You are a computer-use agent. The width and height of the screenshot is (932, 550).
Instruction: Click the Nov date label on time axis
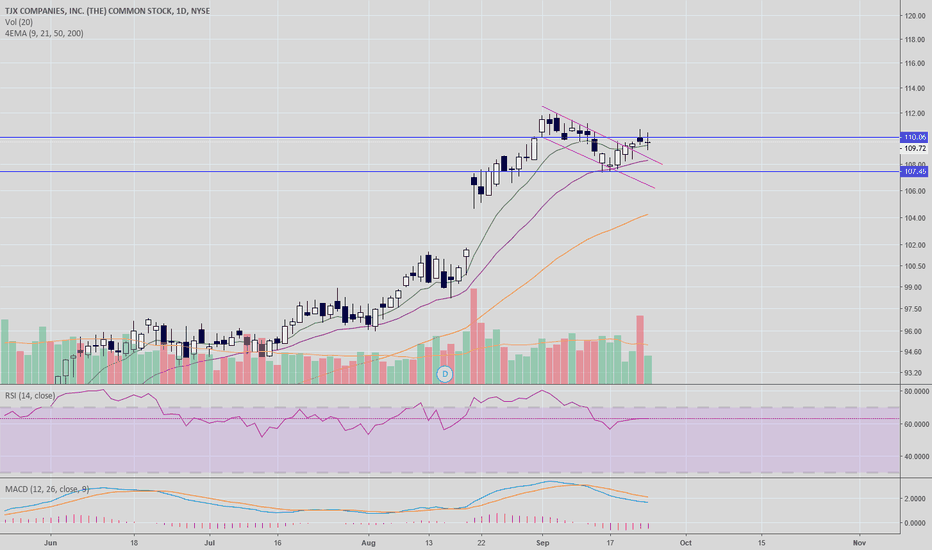click(859, 543)
